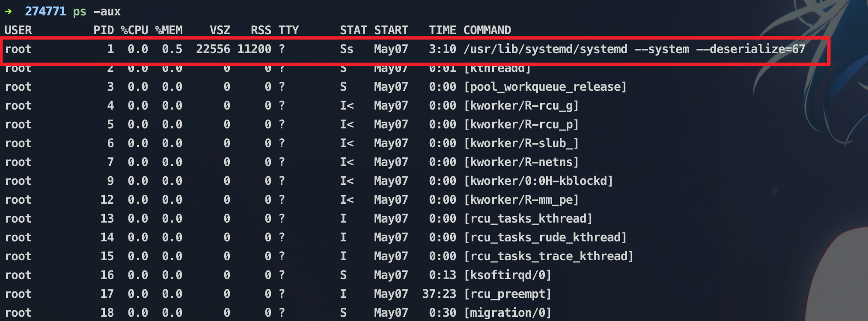Viewport: 868px width, 321px height.
Task: Click PID 9 in the list
Action: pyautogui.click(x=110, y=181)
